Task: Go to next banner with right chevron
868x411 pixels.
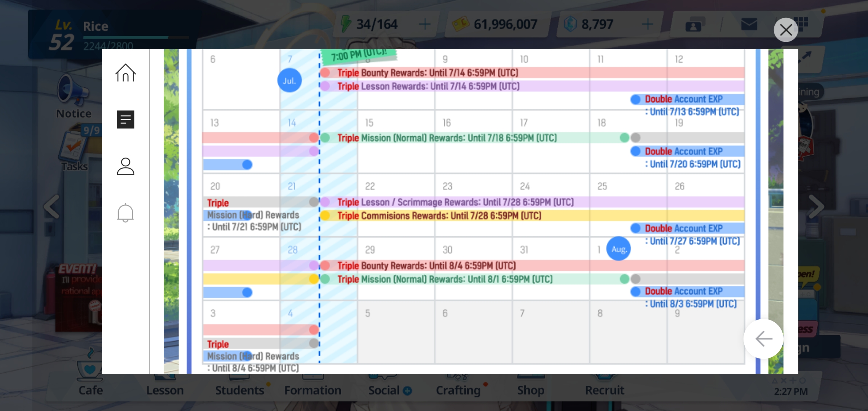Action: point(816,207)
